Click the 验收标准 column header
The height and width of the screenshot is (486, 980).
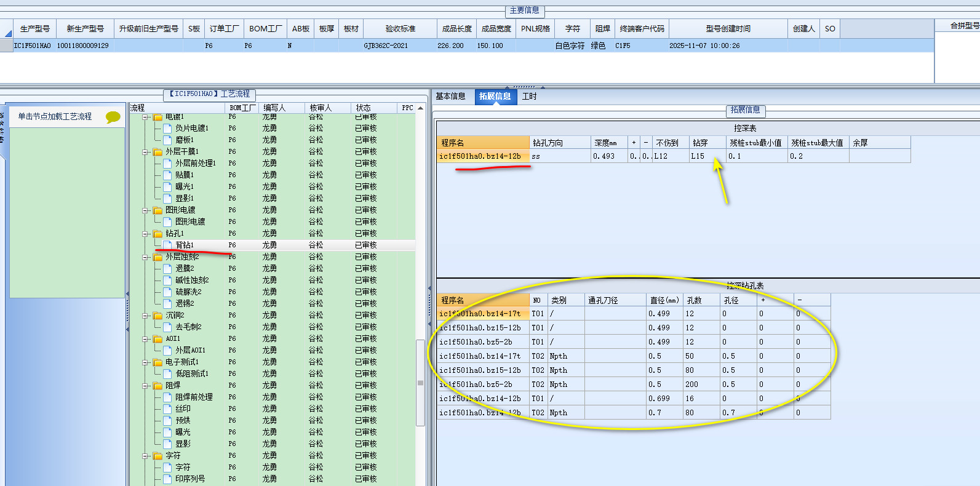point(400,29)
